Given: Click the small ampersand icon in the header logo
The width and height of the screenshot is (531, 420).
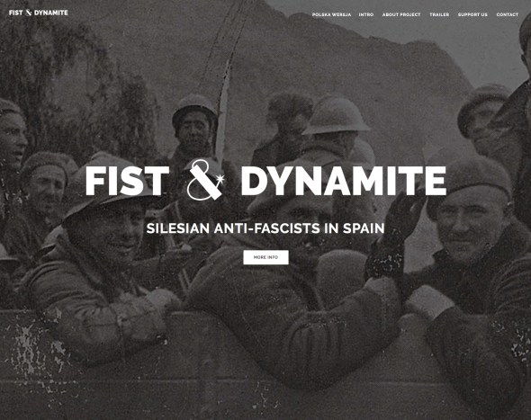Looking at the screenshot, I should (x=29, y=13).
